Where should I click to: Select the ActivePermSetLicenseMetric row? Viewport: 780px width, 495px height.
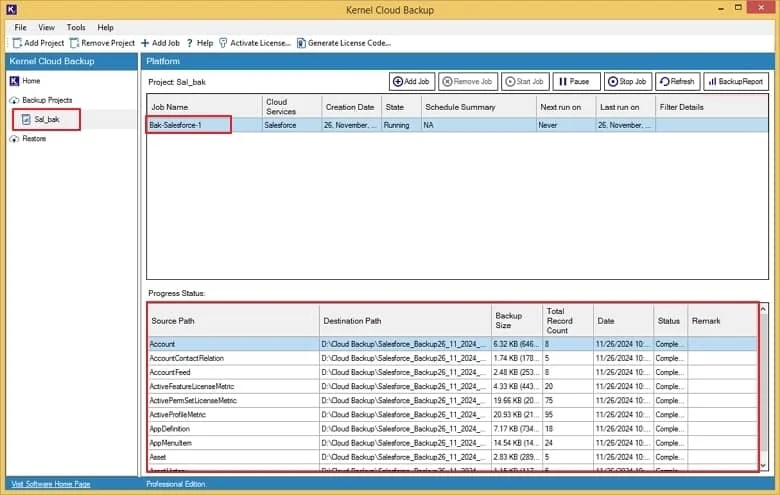click(x=453, y=400)
